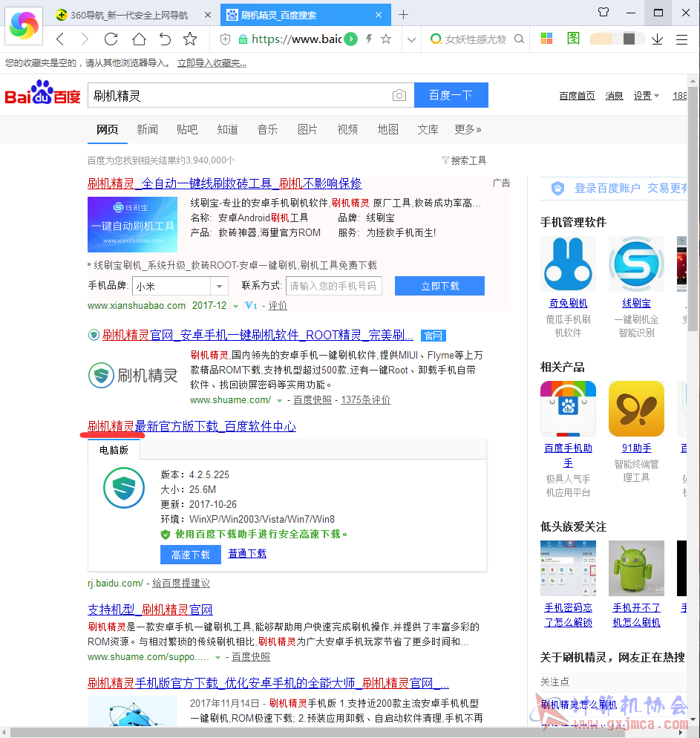Click 立即导入收藏夹 link
This screenshot has height=738, width=700.
[x=212, y=63]
